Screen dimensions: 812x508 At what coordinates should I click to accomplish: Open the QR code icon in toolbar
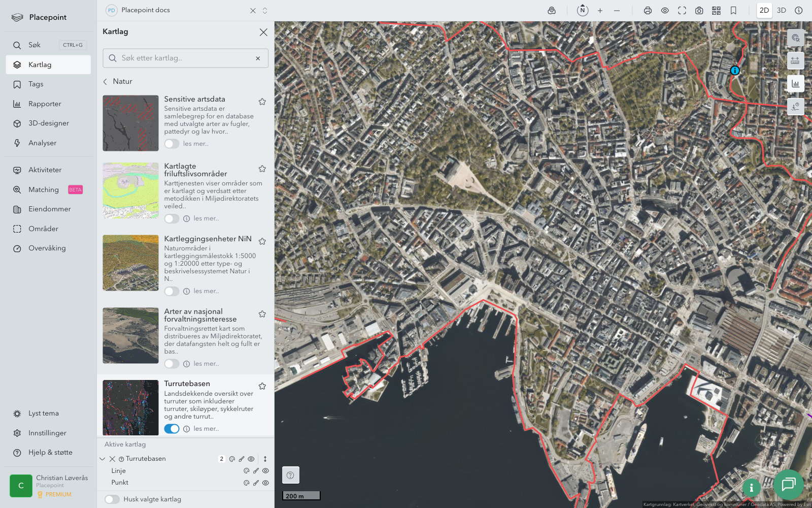716,11
